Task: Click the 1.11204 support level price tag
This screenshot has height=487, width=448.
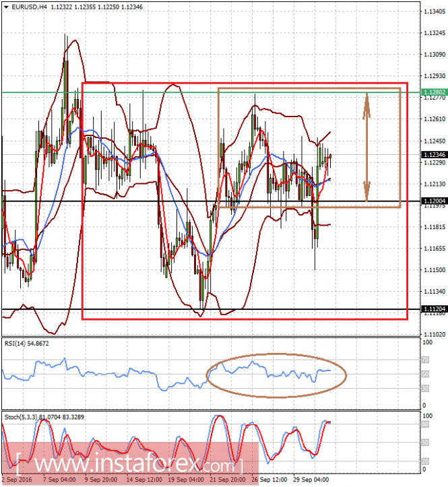Action: click(x=435, y=309)
